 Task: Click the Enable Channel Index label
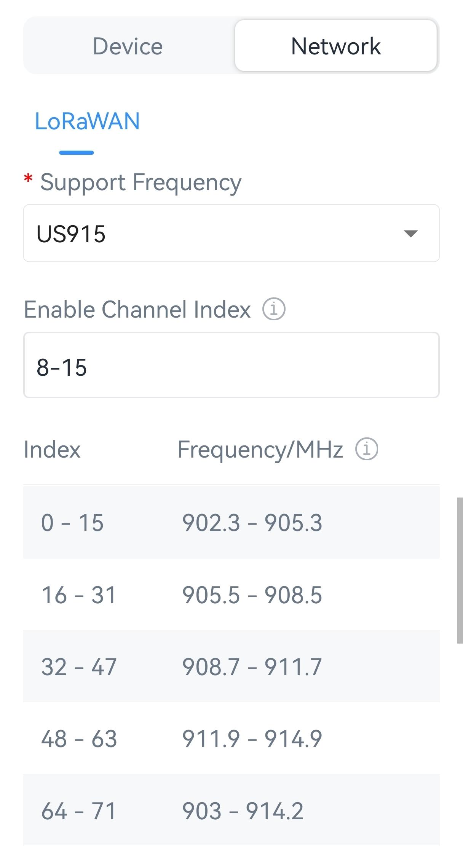137,309
